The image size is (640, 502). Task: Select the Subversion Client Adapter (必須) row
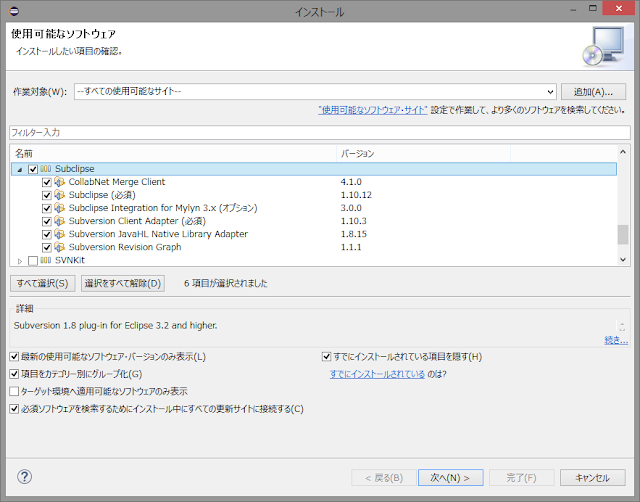tap(313, 221)
